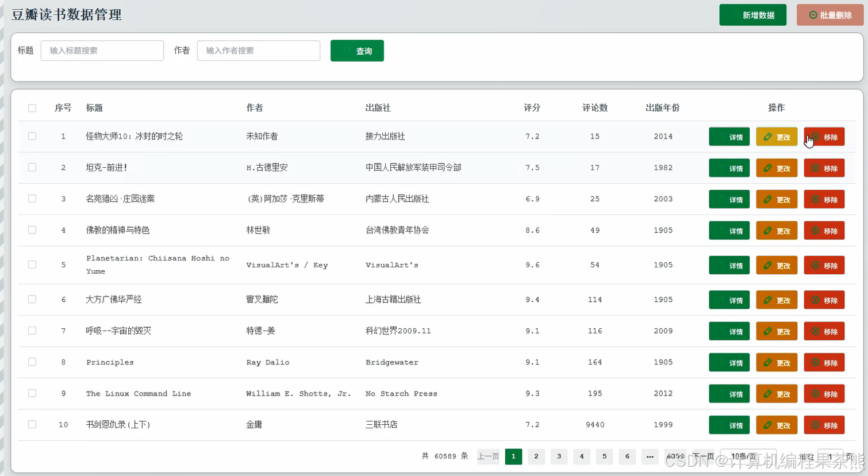Focus the 前往 page jump input
This screenshot has width=868, height=476.
tap(830, 456)
